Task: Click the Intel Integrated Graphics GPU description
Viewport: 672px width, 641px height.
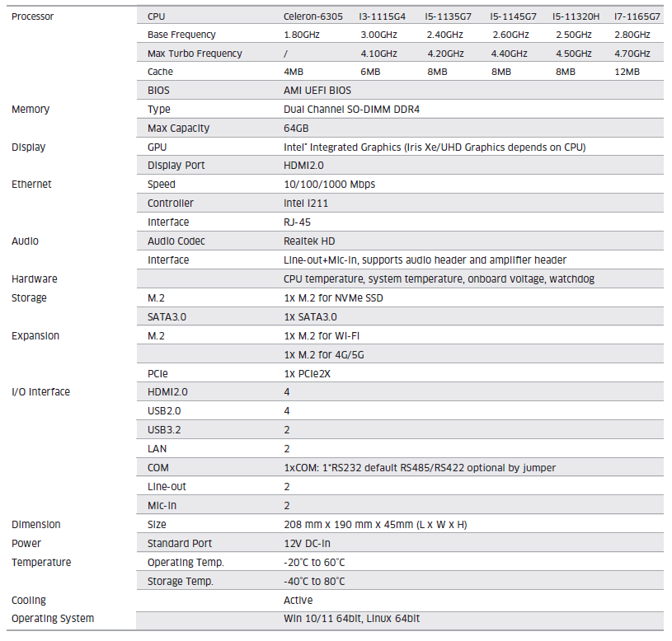Action: coord(435,147)
